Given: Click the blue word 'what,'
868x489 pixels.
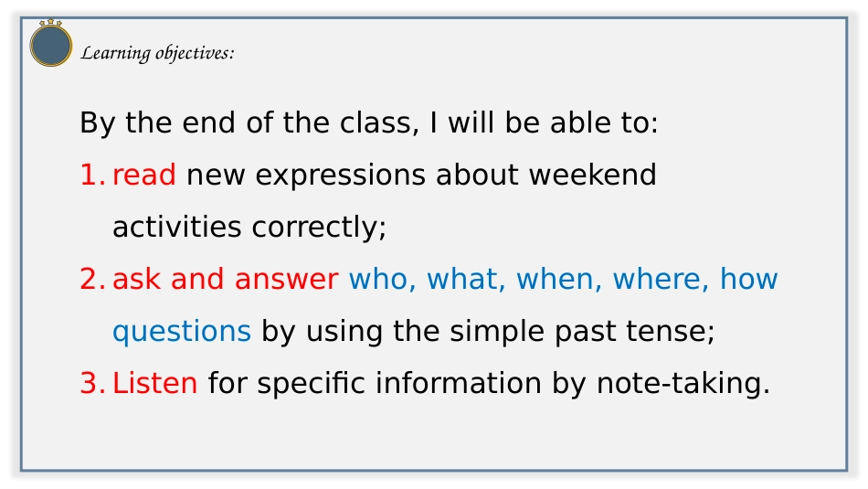Looking at the screenshot, I should (466, 279).
